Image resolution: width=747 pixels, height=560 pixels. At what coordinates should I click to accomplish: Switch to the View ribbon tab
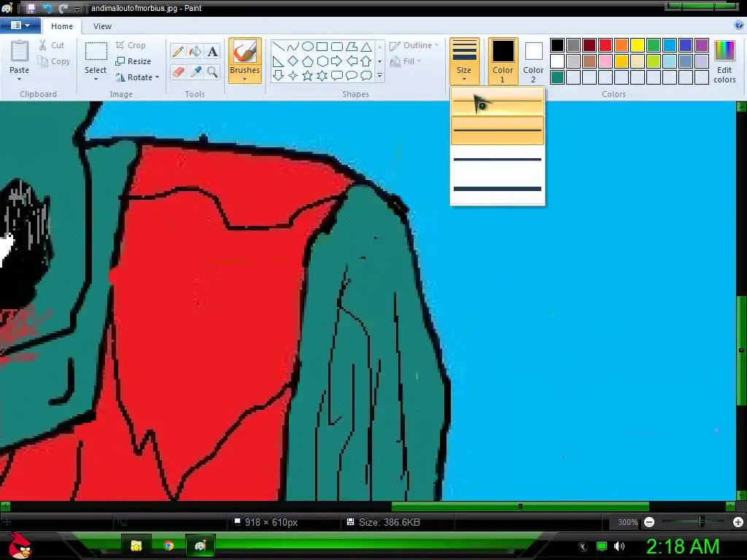click(102, 26)
